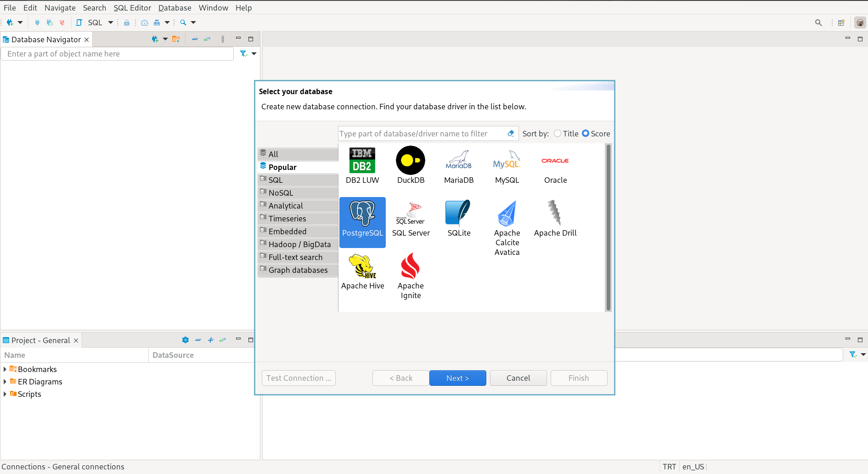This screenshot has width=868, height=474.
Task: Open the Navigator new connection dropdown arrow
Action: coord(165,39)
